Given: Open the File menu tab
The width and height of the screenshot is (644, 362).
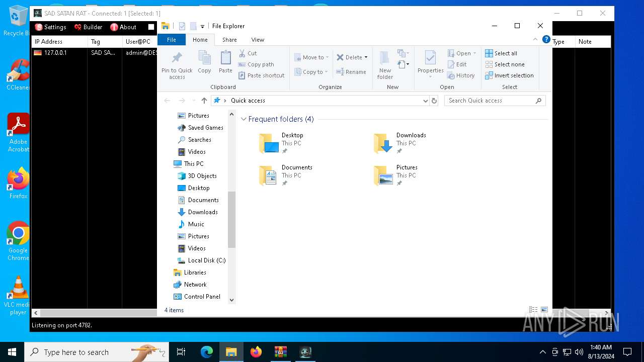Looking at the screenshot, I should tap(171, 40).
